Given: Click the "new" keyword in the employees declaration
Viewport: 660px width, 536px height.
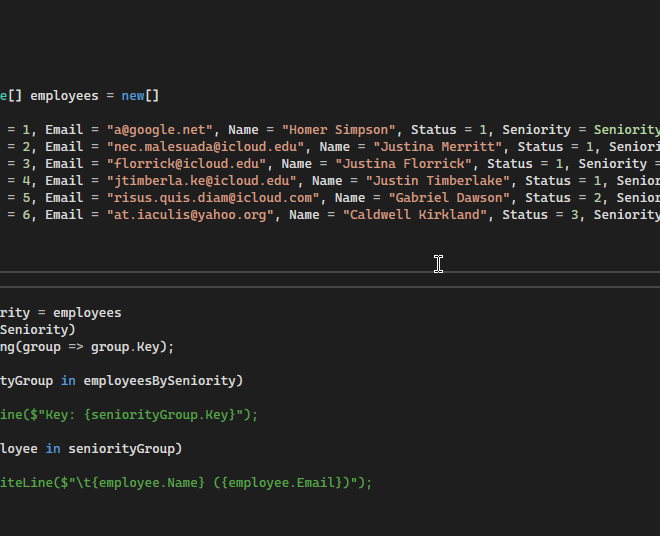Looking at the screenshot, I should coord(133,96).
